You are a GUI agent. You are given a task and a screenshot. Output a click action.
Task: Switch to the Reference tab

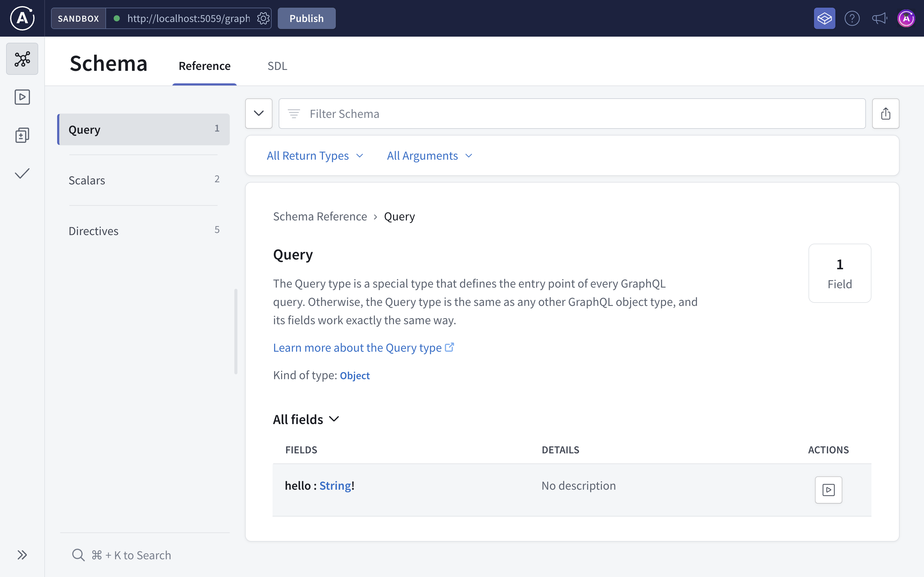click(205, 66)
